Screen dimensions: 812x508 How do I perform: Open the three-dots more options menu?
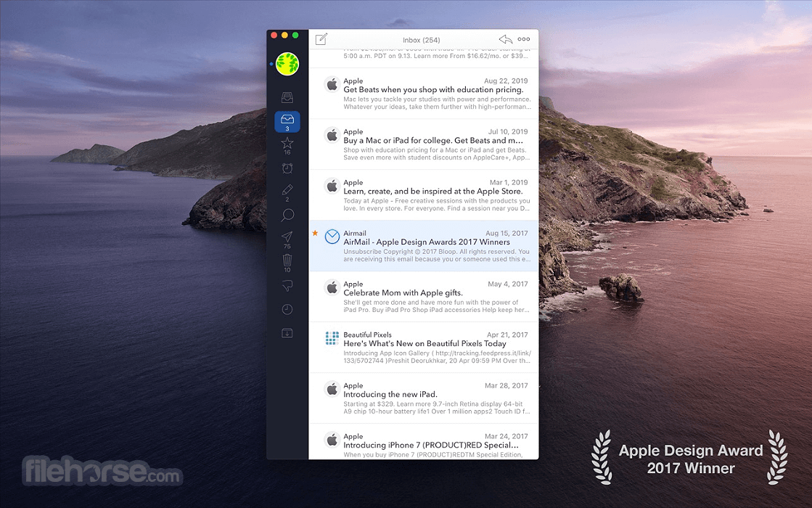pos(523,39)
